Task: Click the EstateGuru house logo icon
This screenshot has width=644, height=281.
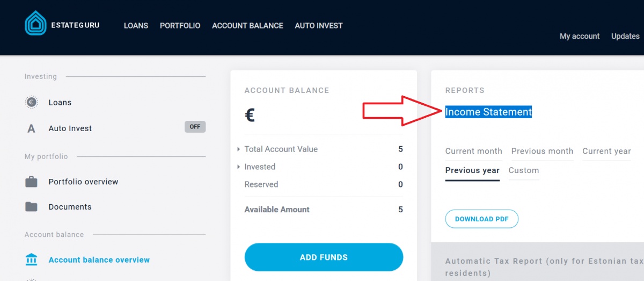Action: pos(36,24)
